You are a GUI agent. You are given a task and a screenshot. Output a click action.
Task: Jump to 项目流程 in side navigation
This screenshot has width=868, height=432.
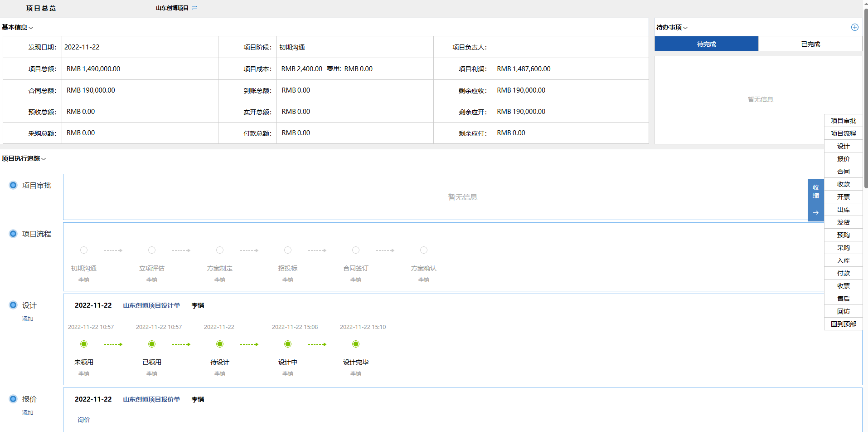[x=843, y=133]
